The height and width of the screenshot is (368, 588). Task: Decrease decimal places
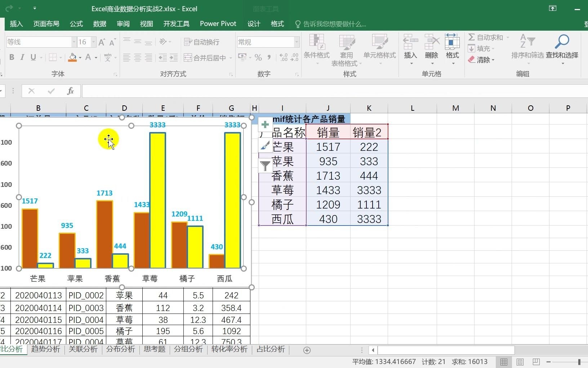[295, 58]
